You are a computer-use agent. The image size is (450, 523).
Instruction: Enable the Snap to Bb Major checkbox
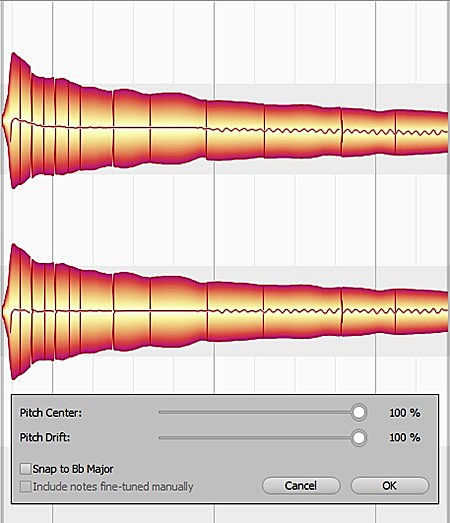tap(25, 469)
